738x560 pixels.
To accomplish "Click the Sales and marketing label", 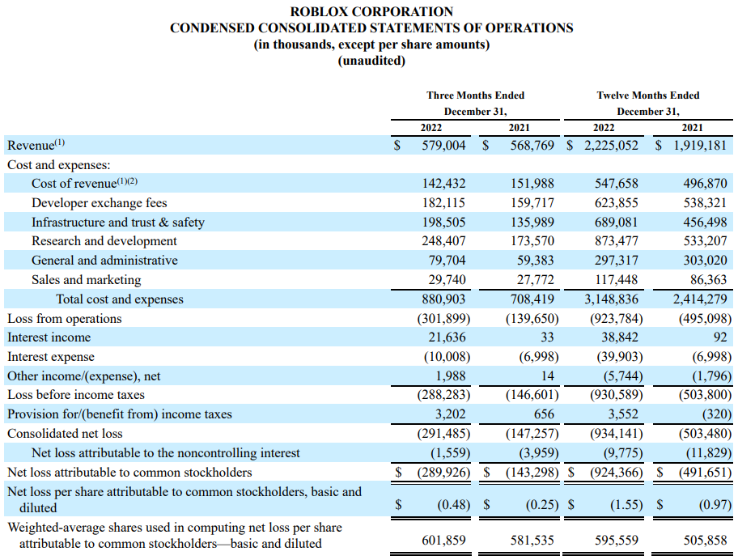I will click(x=86, y=279).
